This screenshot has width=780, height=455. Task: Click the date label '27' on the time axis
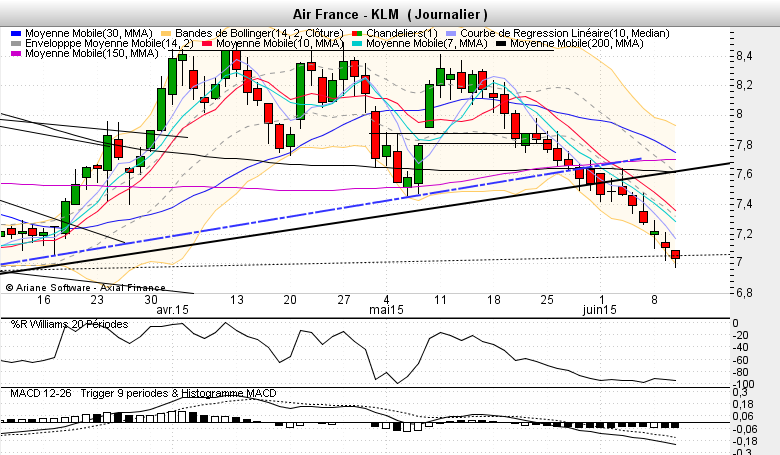click(x=344, y=299)
